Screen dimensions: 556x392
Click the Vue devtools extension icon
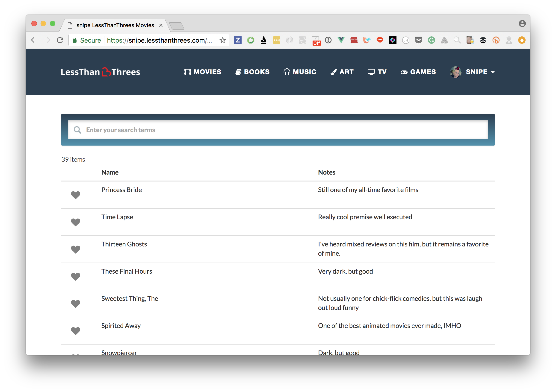(341, 40)
